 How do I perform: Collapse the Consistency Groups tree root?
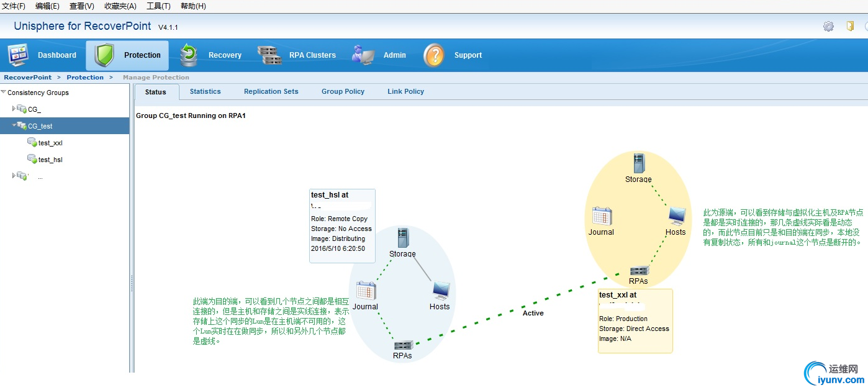[4, 92]
